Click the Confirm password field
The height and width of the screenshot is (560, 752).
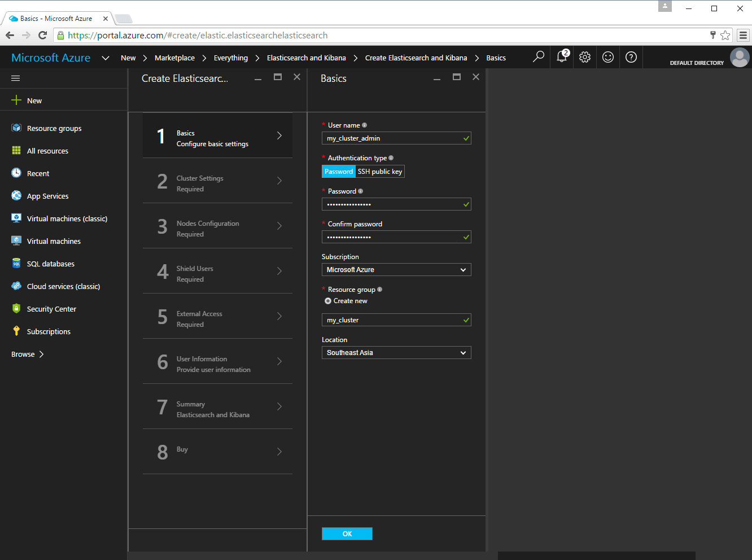point(396,237)
